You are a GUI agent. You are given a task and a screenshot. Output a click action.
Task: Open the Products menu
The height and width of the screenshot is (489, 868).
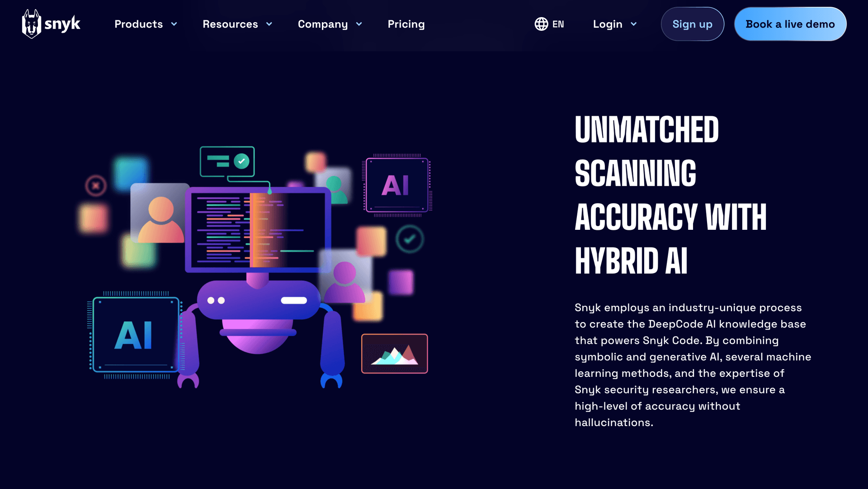point(138,24)
